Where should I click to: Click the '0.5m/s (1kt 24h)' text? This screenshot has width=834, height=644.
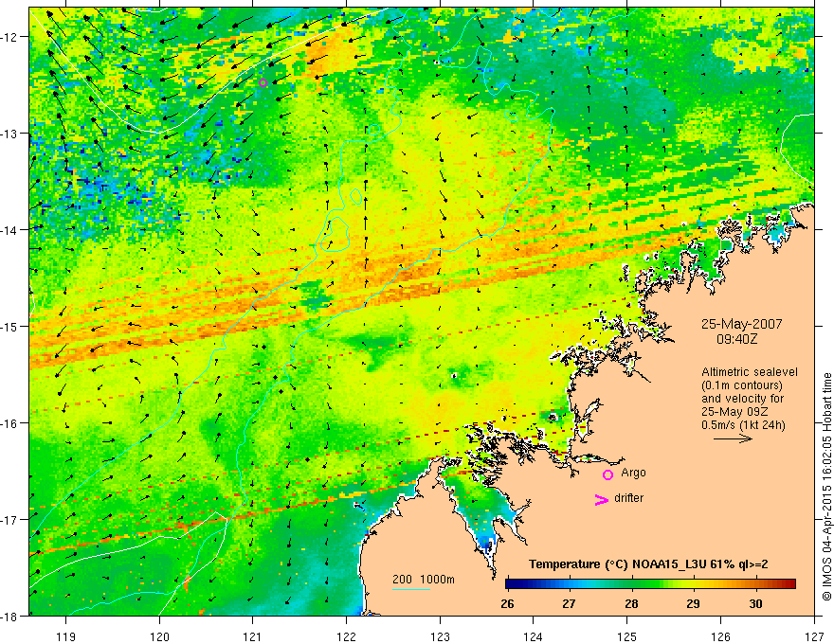(743, 424)
